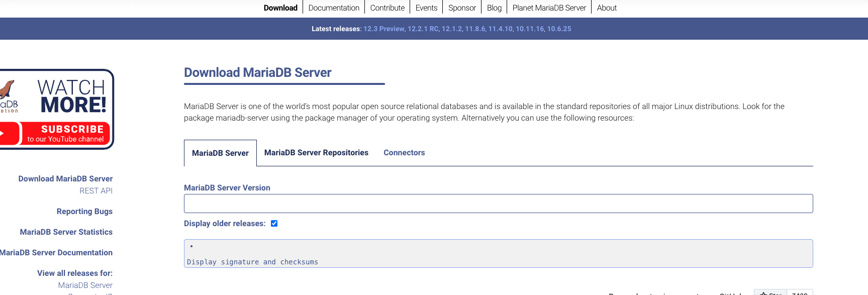Open the Blog page from top navigation
868x295 pixels.
click(x=494, y=8)
